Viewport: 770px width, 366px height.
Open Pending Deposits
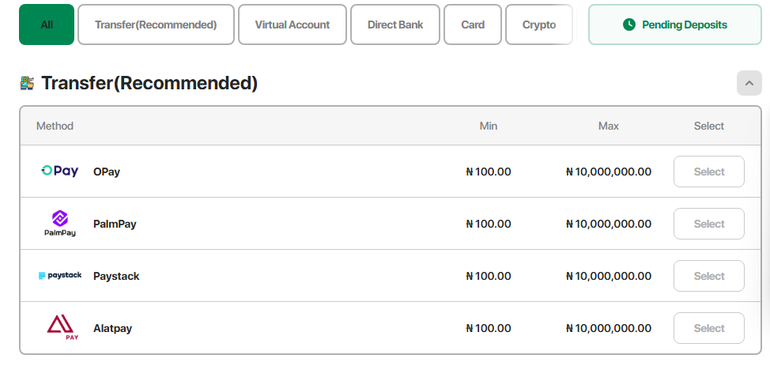675,25
